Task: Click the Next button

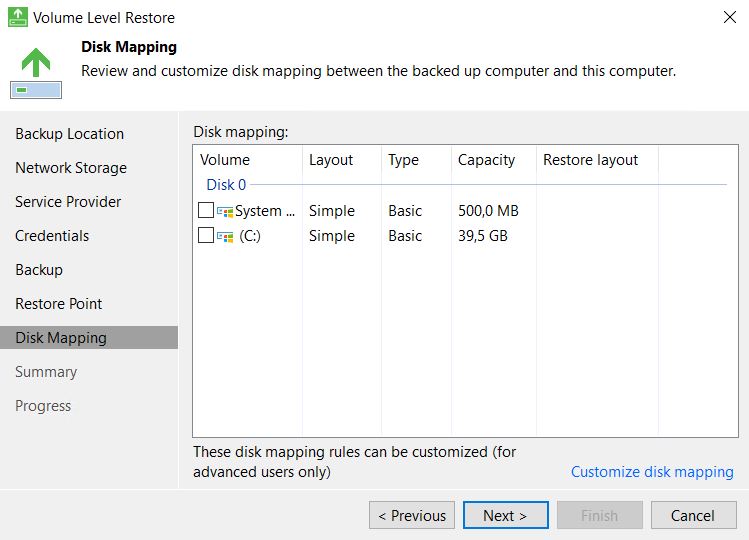Action: pos(505,515)
